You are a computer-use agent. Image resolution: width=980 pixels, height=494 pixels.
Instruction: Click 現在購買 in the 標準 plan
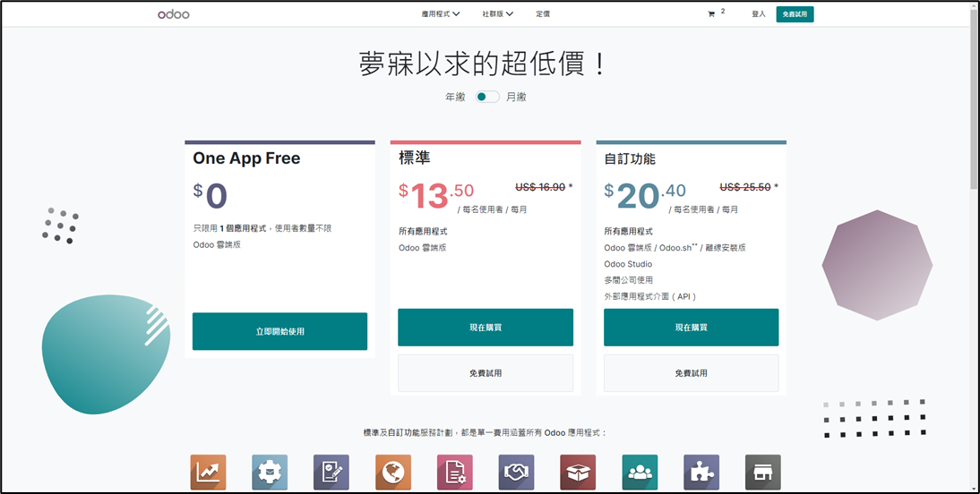(x=486, y=328)
